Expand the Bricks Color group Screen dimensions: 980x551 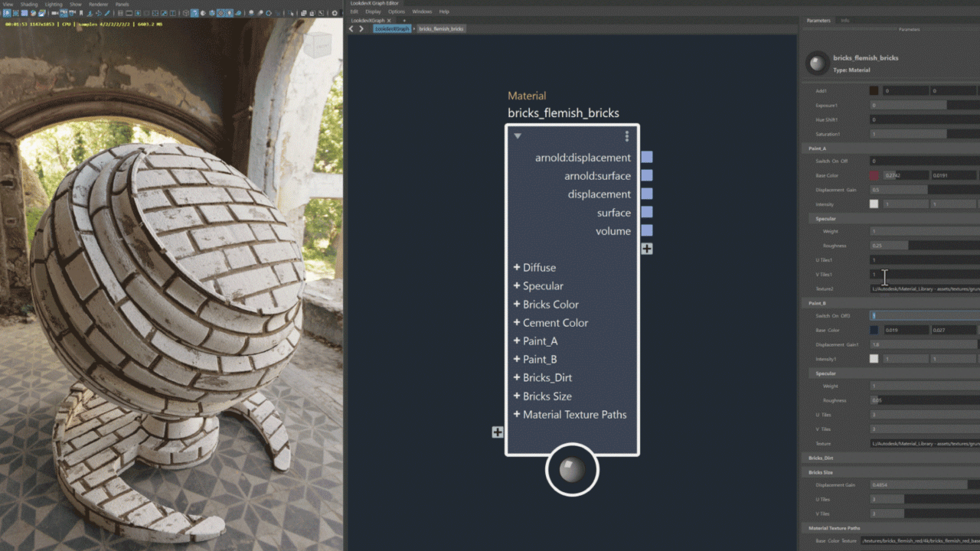click(x=517, y=304)
